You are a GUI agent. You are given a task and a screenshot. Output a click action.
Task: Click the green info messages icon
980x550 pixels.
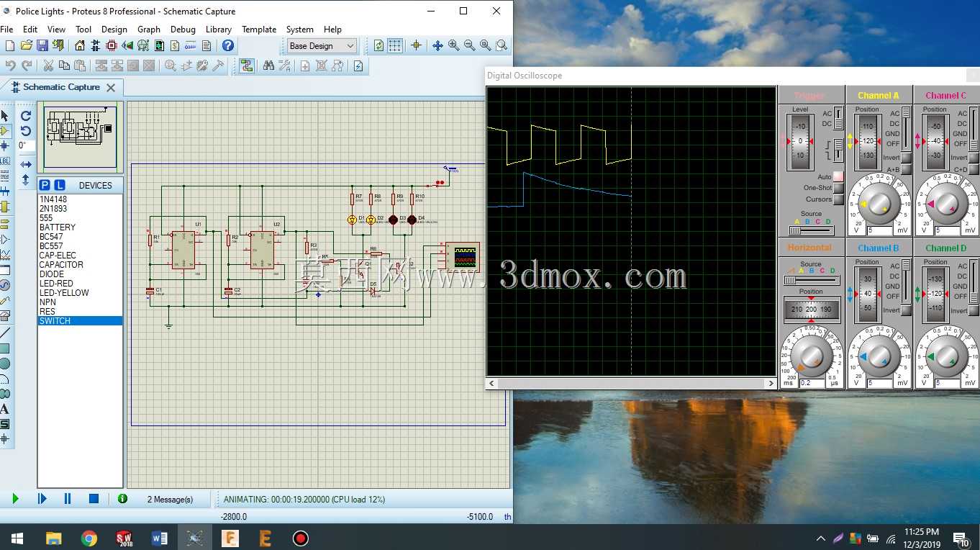(122, 498)
